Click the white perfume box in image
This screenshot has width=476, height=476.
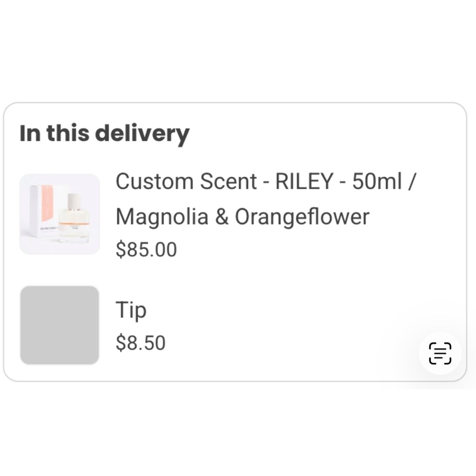pyautogui.click(x=41, y=211)
